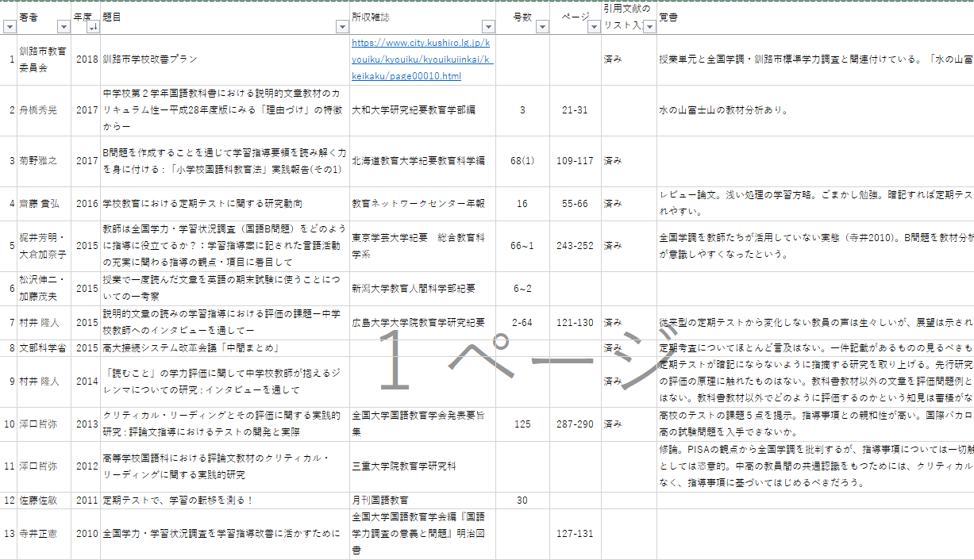
Task: Select the page cell 109-117
Action: pyautogui.click(x=576, y=161)
